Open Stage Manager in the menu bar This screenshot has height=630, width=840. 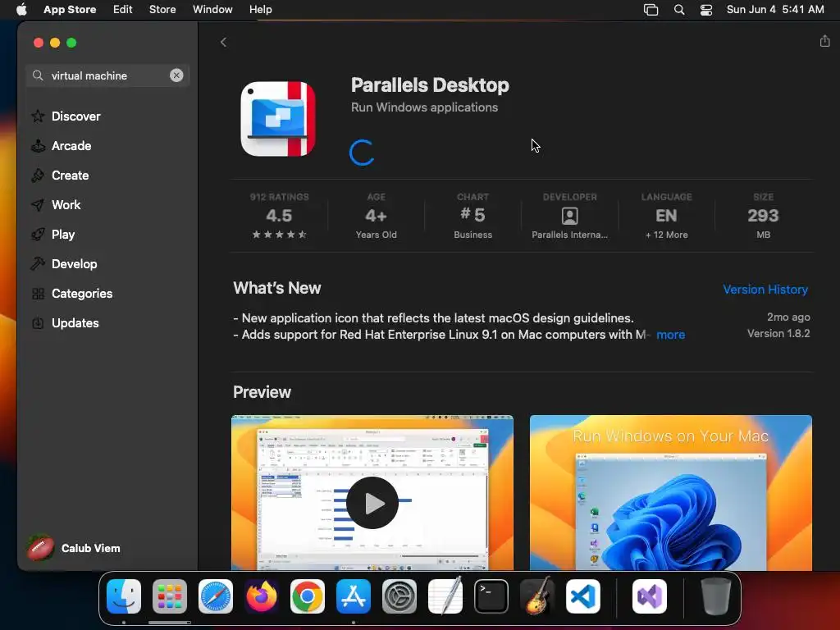651,10
